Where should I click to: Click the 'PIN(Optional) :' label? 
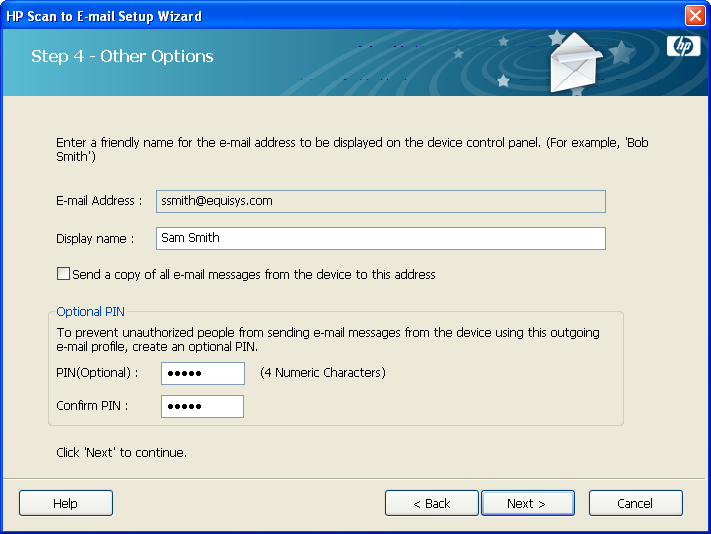pyautogui.click(x=97, y=373)
